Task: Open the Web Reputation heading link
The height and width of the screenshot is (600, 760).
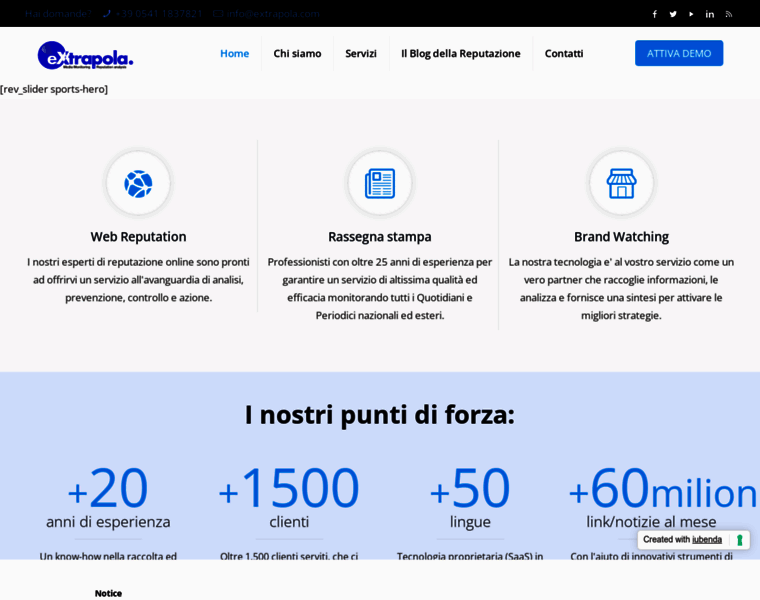Action: pyautogui.click(x=138, y=237)
